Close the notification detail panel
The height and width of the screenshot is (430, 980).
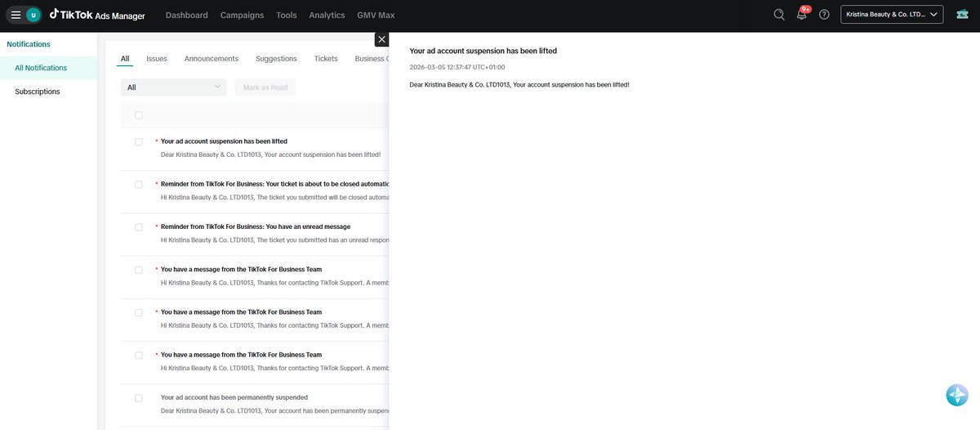coord(381,39)
